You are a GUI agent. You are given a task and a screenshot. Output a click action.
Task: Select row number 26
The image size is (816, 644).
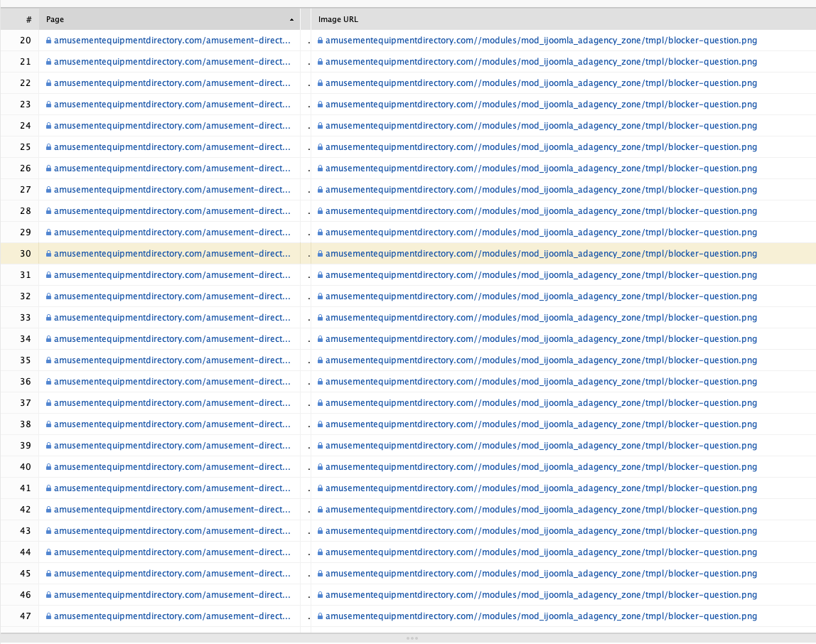(x=26, y=168)
